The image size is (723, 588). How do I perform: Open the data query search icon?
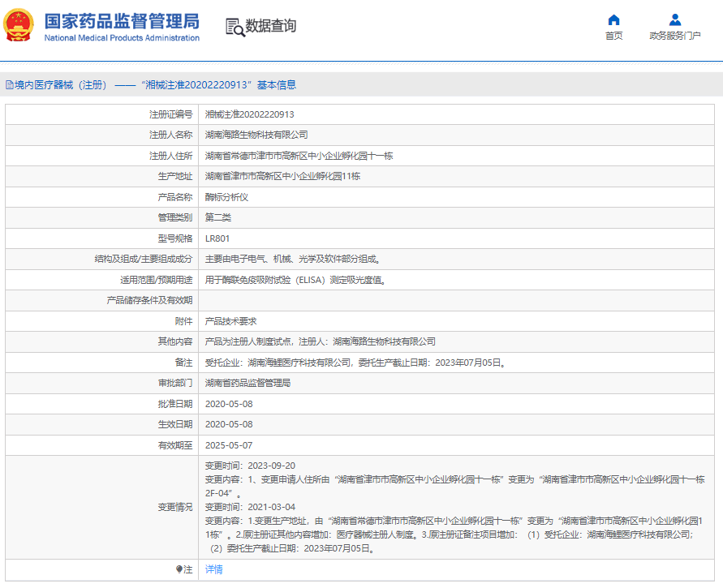tap(235, 28)
